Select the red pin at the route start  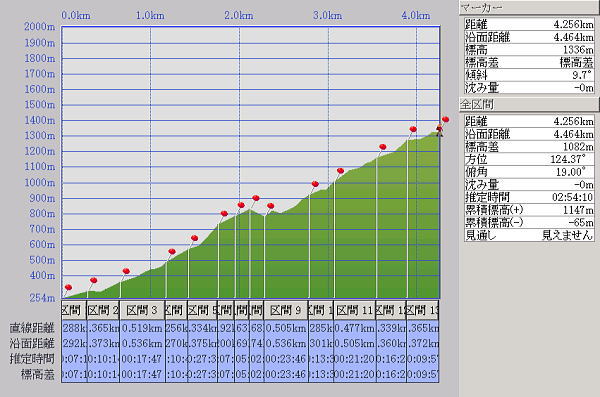68,287
